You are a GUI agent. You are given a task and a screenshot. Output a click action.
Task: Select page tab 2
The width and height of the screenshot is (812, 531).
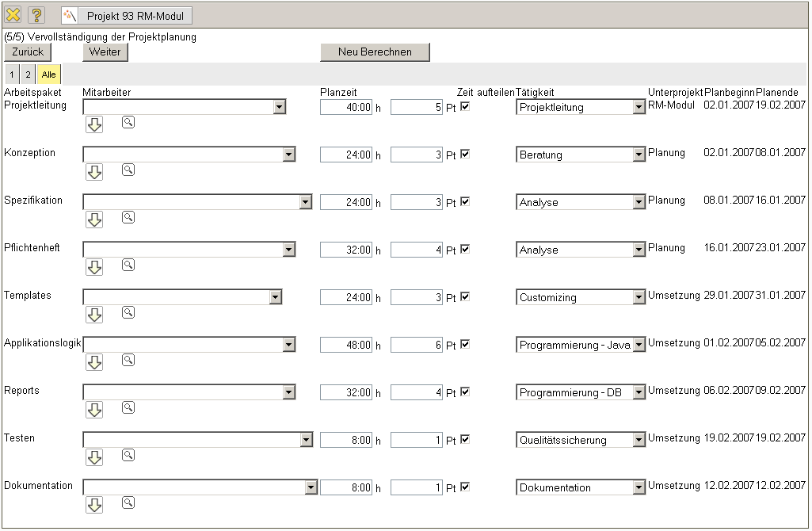(28, 74)
